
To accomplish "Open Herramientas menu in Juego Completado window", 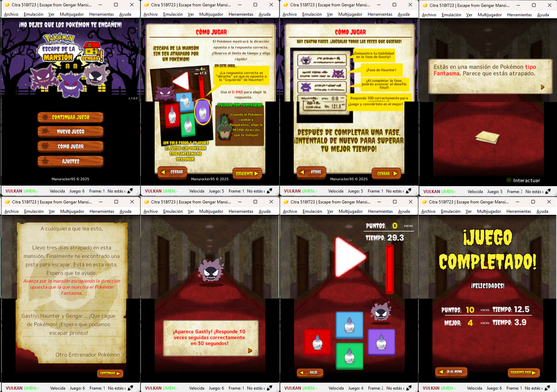I will [519, 211].
